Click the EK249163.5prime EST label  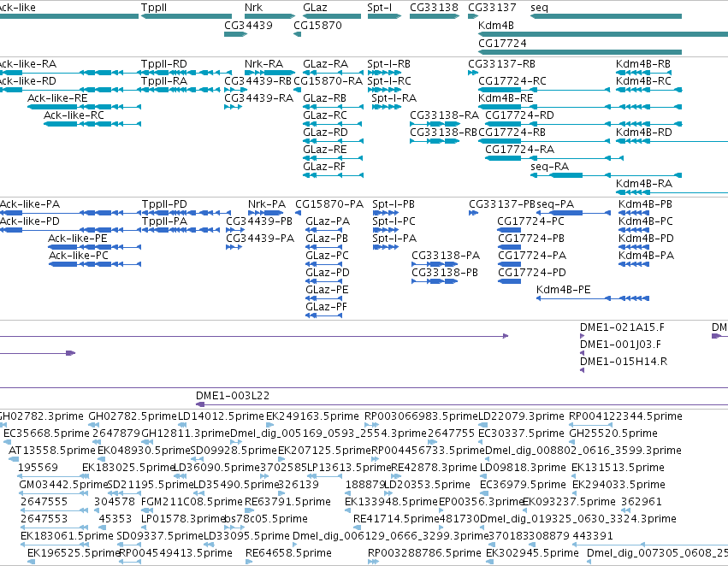[x=312, y=416]
